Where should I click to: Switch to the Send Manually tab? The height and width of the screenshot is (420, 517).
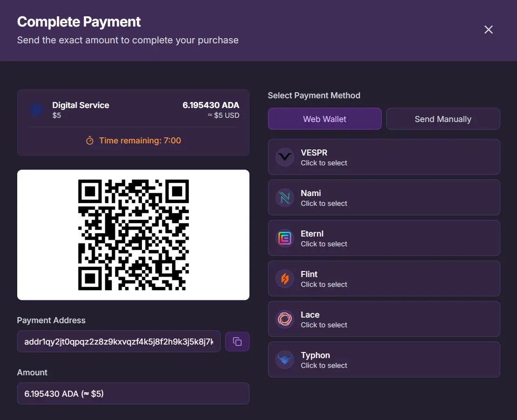click(x=443, y=119)
